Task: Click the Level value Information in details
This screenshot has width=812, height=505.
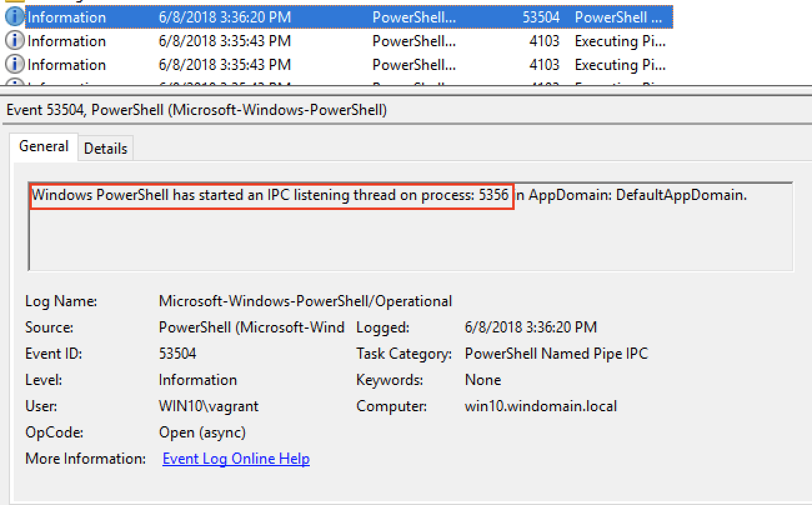Action: pyautogui.click(x=198, y=380)
